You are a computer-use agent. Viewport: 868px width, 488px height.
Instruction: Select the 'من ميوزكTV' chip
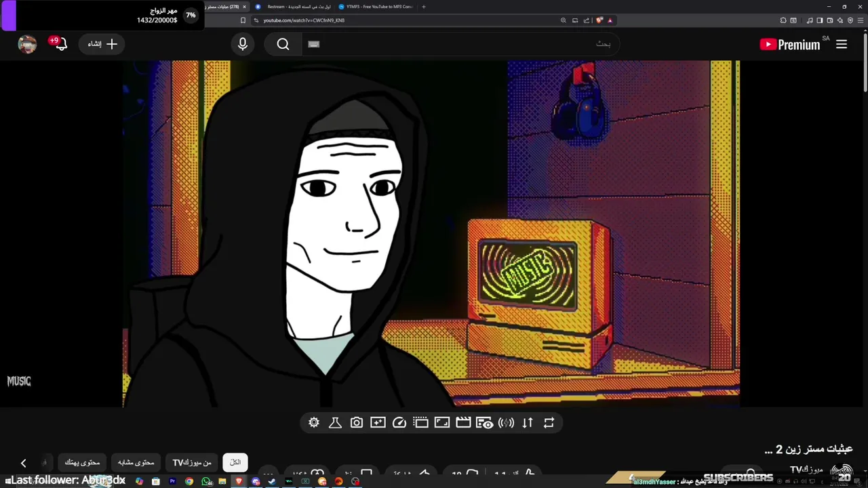[x=192, y=462]
